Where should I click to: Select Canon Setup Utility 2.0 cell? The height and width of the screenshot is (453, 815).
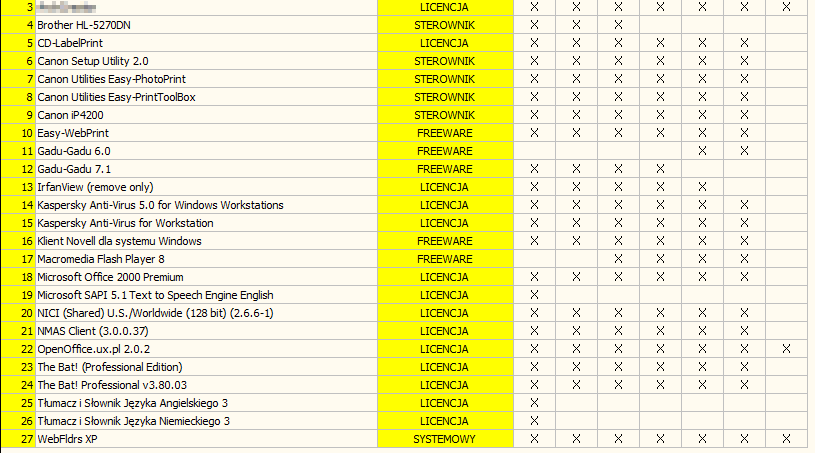[206, 61]
